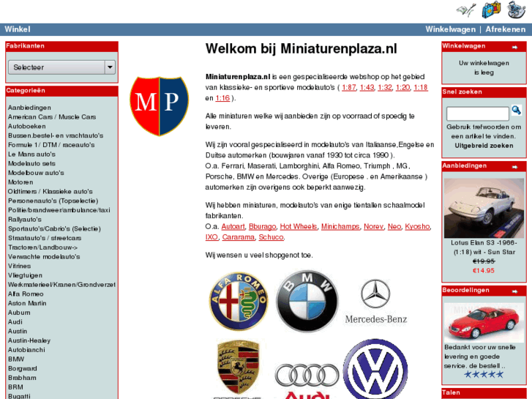Open the Minichamps manufacturer link

(x=340, y=226)
